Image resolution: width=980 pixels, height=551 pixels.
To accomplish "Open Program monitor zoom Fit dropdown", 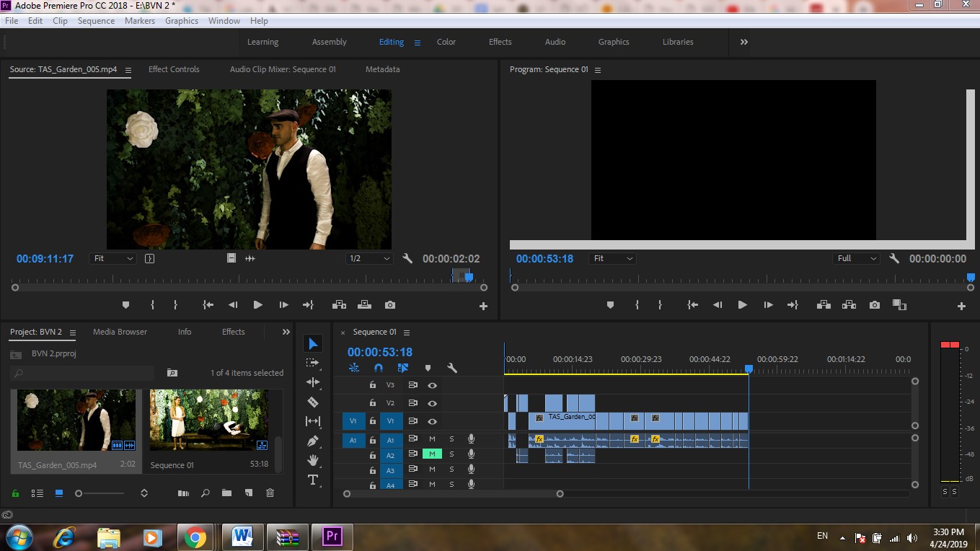I will tap(612, 258).
